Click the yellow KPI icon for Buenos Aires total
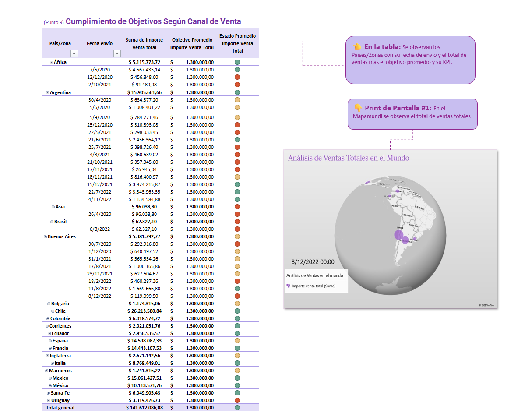 (x=237, y=236)
